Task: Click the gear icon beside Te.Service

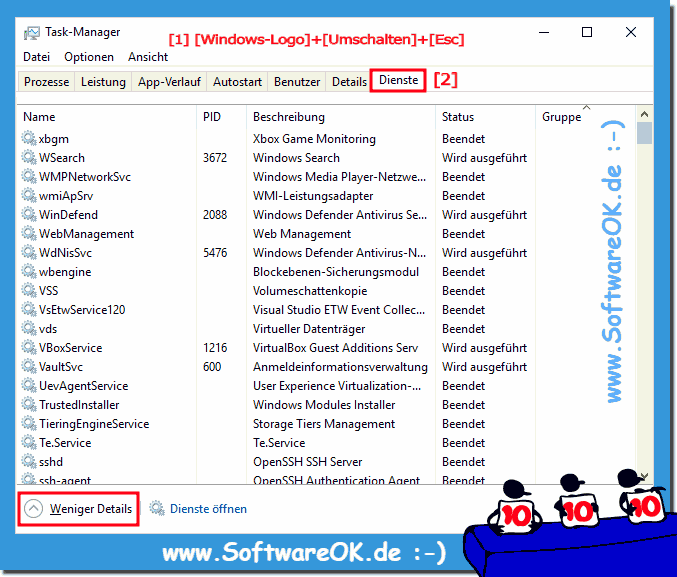Action: pos(29,442)
